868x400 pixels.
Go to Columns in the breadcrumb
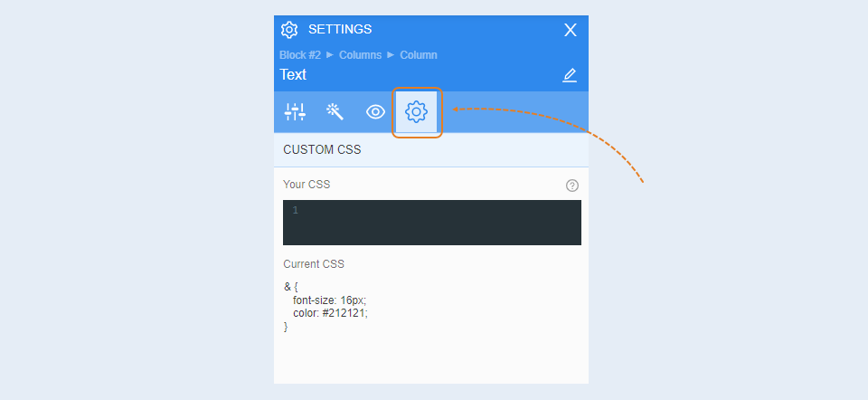coord(361,55)
